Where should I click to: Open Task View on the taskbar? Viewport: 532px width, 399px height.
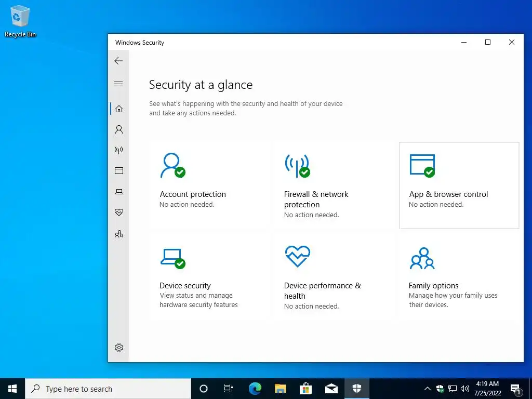pos(229,389)
